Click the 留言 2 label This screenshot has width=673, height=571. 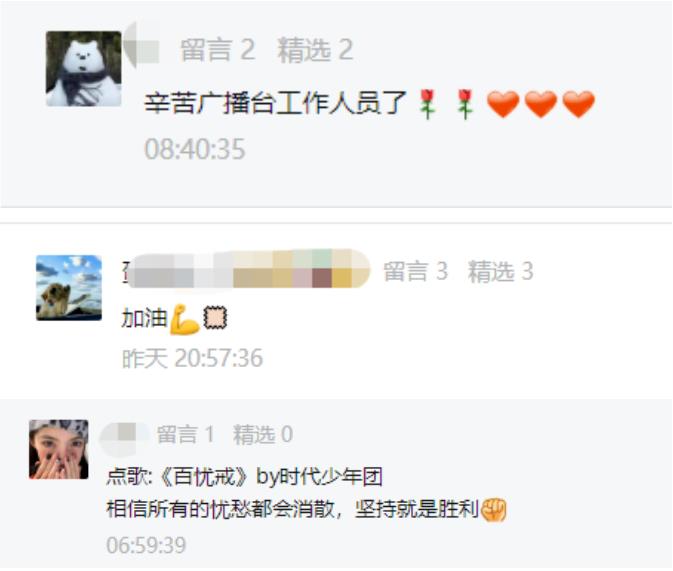click(218, 50)
